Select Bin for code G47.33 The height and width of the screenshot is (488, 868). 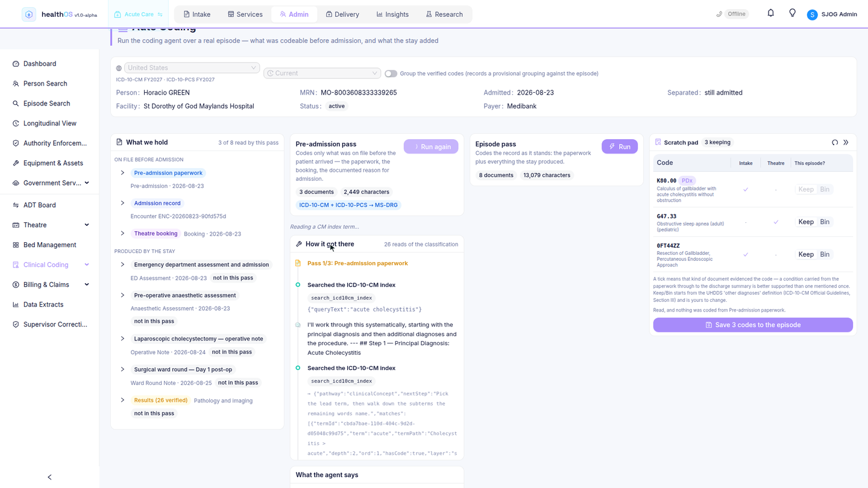point(825,222)
